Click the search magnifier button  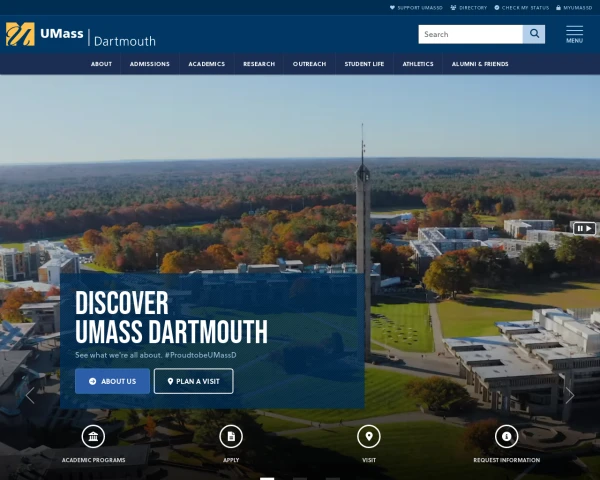click(x=534, y=34)
